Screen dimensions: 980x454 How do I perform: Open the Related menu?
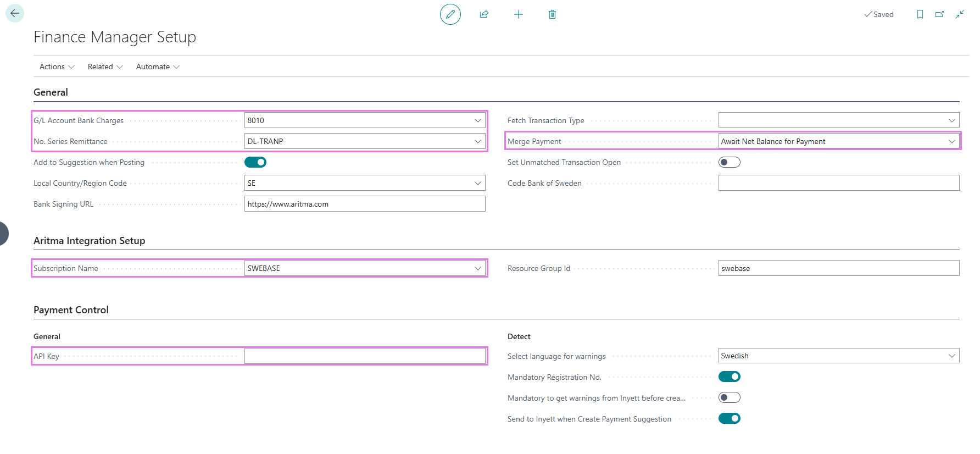click(x=105, y=67)
